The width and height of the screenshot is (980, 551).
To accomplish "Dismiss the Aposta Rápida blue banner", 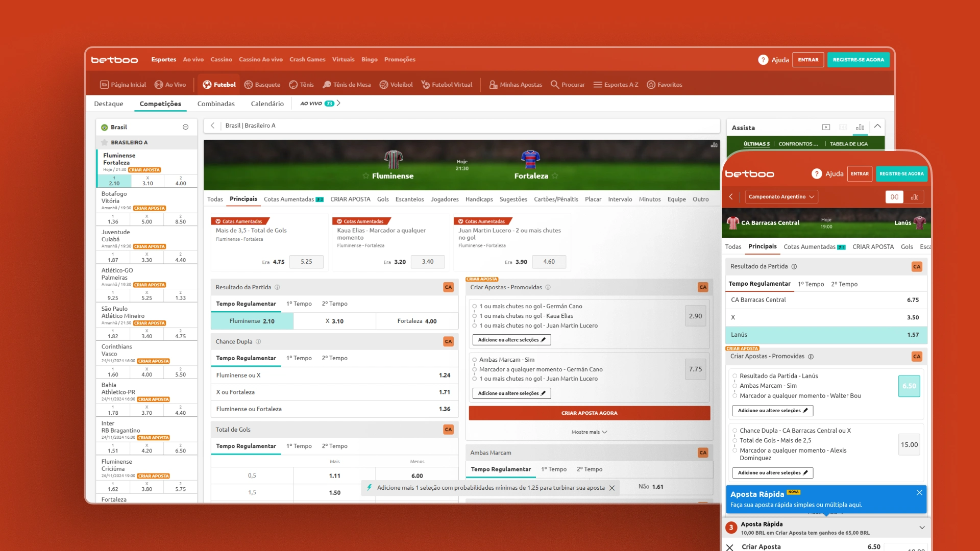I will click(x=919, y=493).
